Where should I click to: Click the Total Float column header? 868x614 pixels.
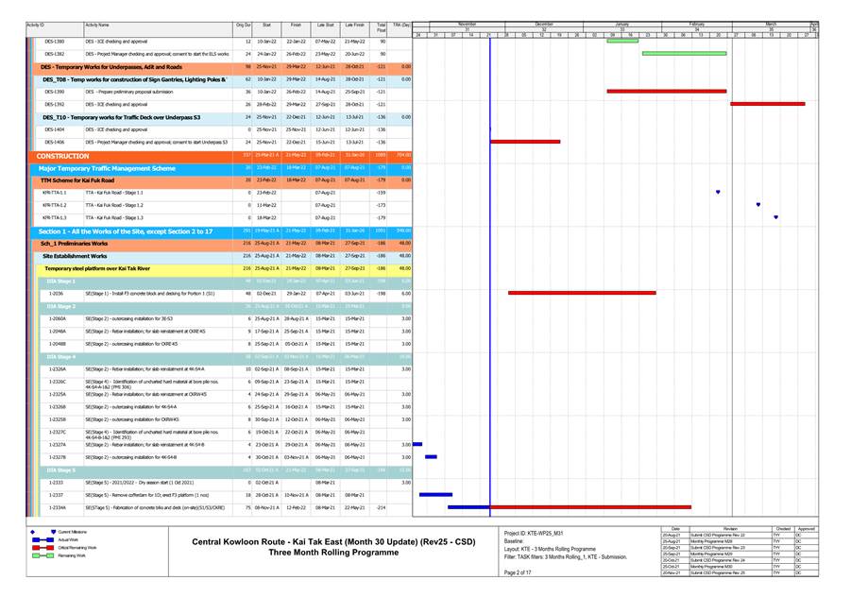point(381,26)
